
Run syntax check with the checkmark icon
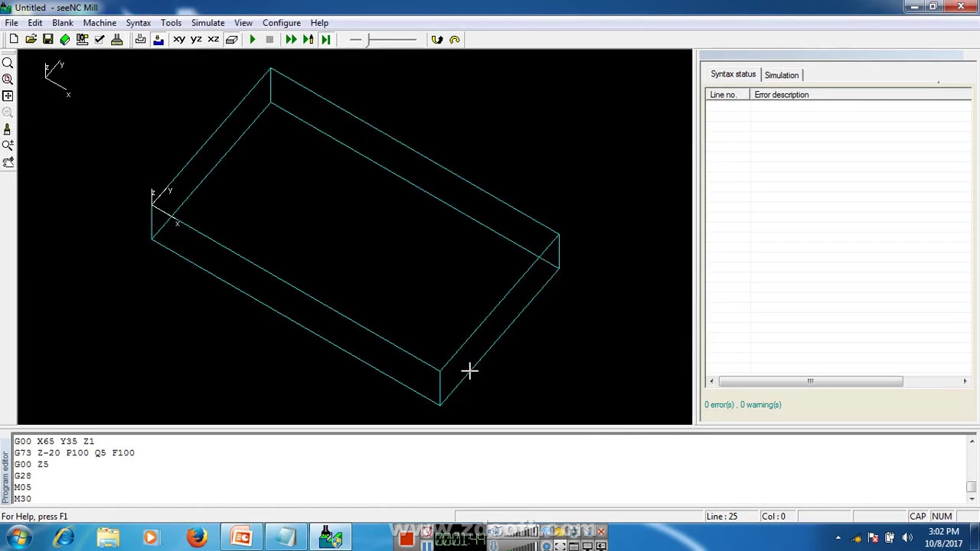tap(100, 40)
